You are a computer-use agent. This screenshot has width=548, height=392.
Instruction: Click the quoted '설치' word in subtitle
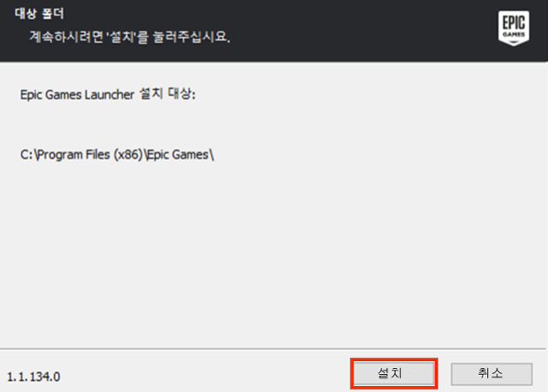(121, 36)
